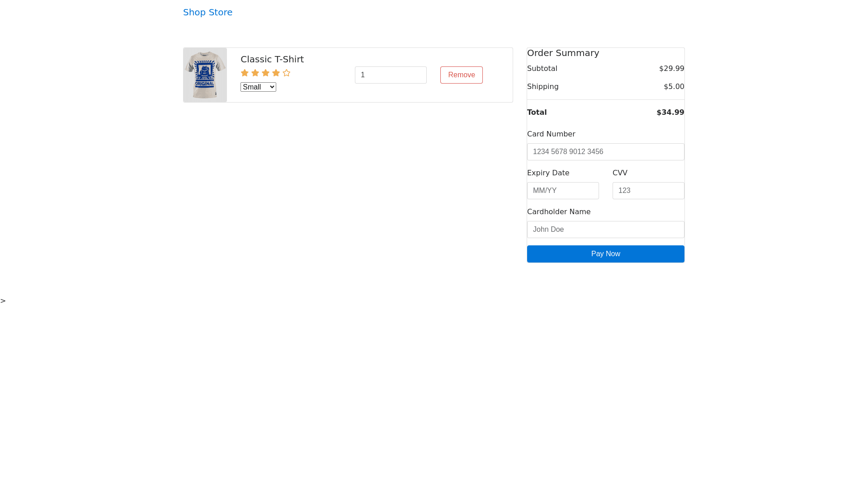Image resolution: width=868 pixels, height=488 pixels.
Task: Click the $34.99 total amount
Action: click(670, 113)
